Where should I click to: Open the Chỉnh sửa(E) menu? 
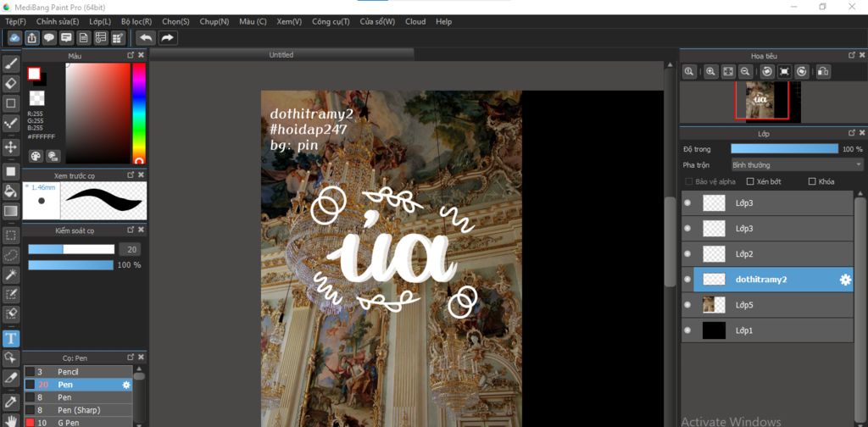tap(58, 21)
